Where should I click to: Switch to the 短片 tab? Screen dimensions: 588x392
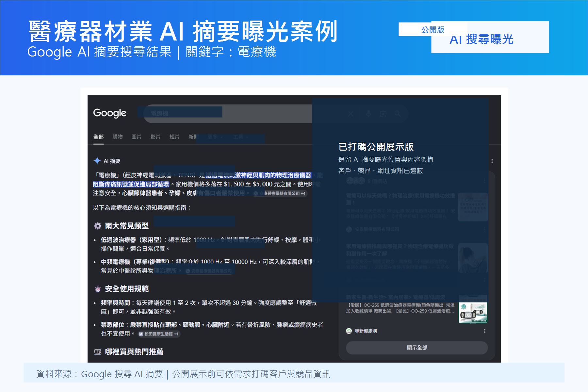click(174, 137)
